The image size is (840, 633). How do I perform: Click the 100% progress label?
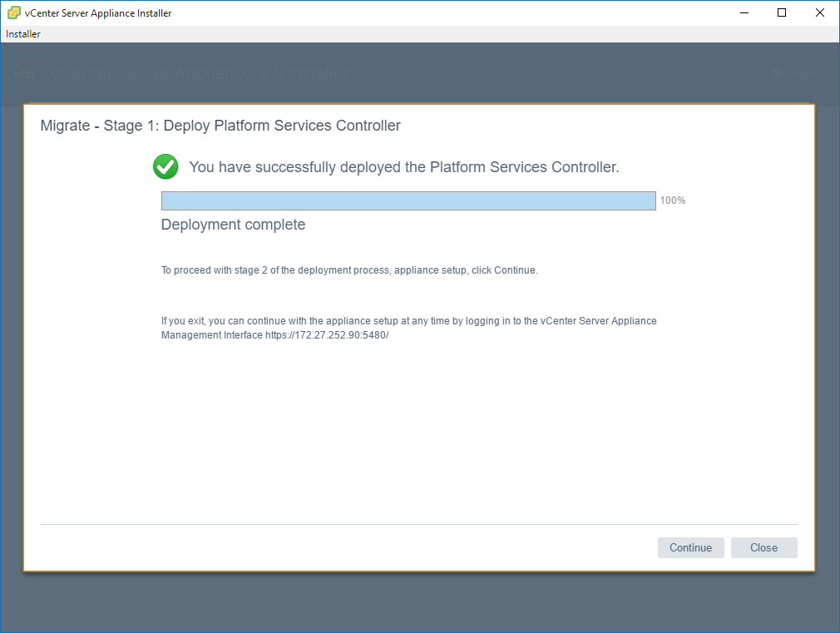click(x=672, y=200)
